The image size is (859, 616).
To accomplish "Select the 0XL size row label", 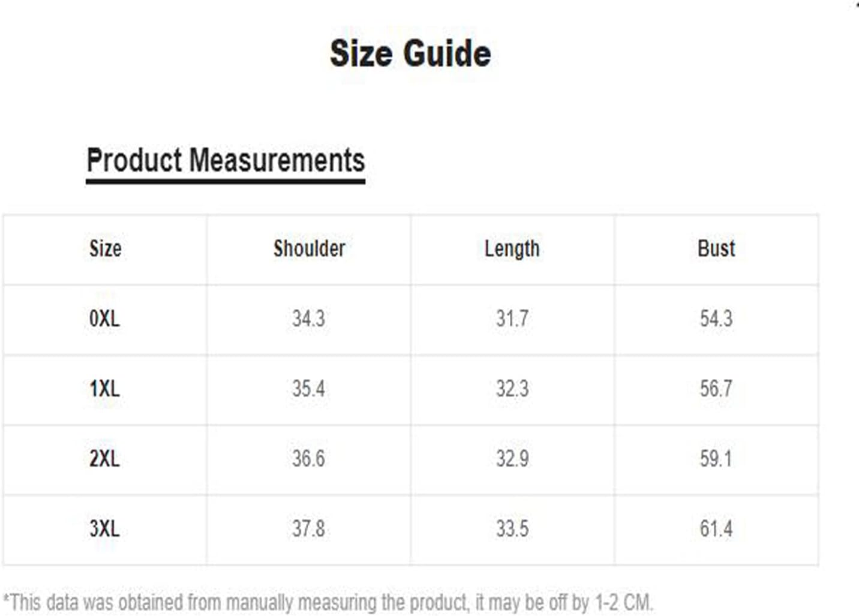I will pyautogui.click(x=104, y=318).
